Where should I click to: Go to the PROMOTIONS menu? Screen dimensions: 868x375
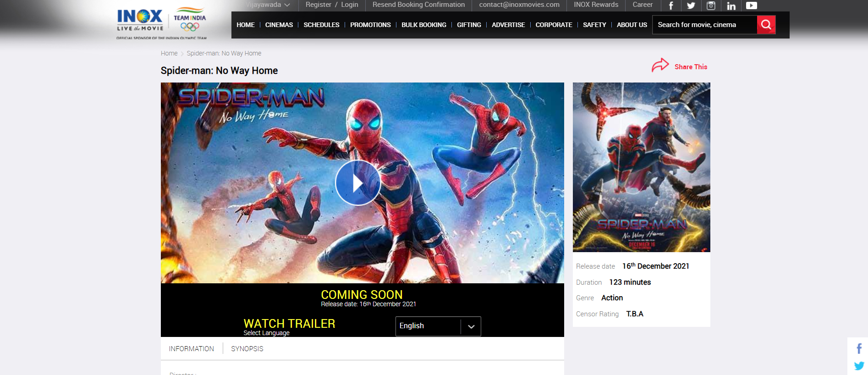click(370, 25)
